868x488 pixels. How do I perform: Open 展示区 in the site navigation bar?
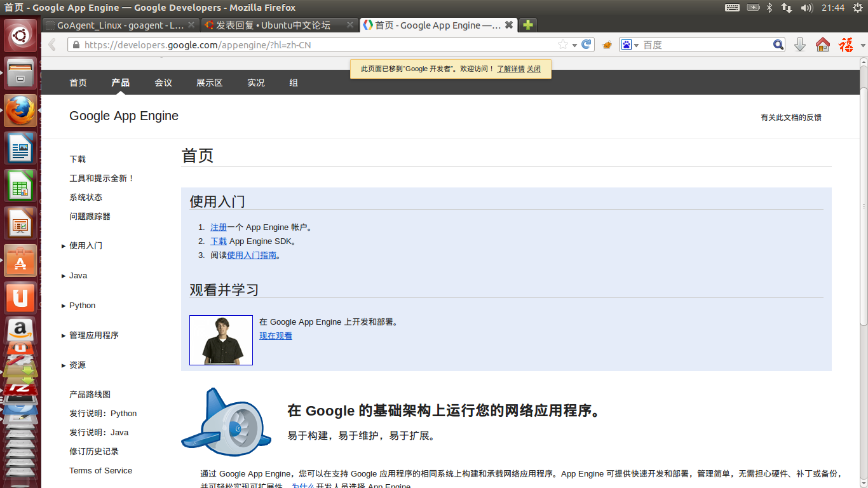point(210,83)
